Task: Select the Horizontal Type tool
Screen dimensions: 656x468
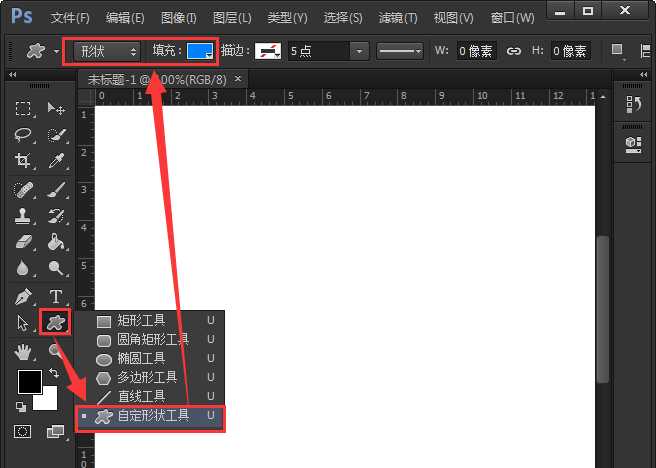Action: pos(56,296)
